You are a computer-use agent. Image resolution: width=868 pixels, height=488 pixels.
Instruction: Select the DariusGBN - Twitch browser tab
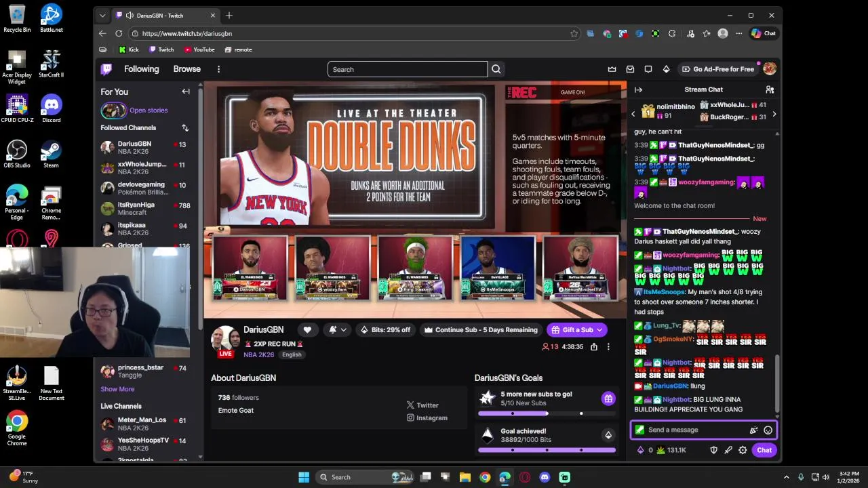[x=165, y=16]
